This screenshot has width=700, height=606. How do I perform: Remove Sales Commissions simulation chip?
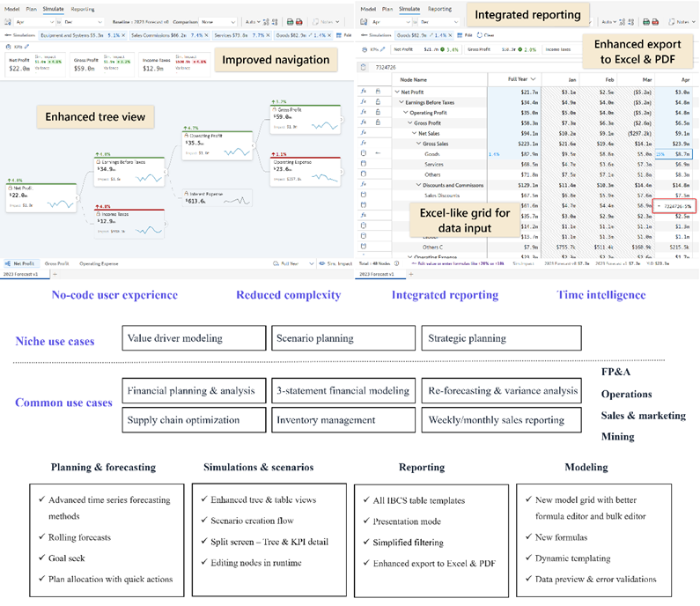(206, 35)
